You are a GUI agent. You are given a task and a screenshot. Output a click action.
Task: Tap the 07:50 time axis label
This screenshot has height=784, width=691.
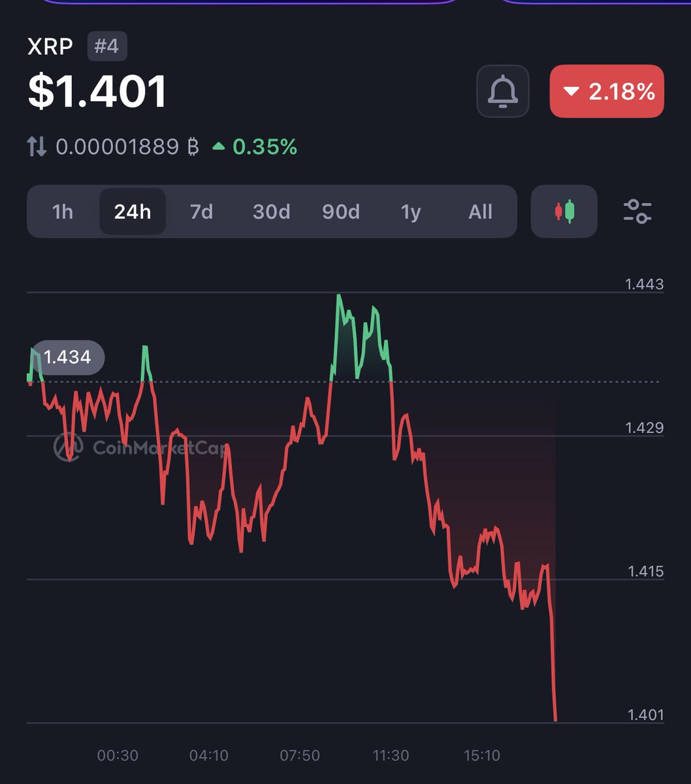[x=300, y=756]
